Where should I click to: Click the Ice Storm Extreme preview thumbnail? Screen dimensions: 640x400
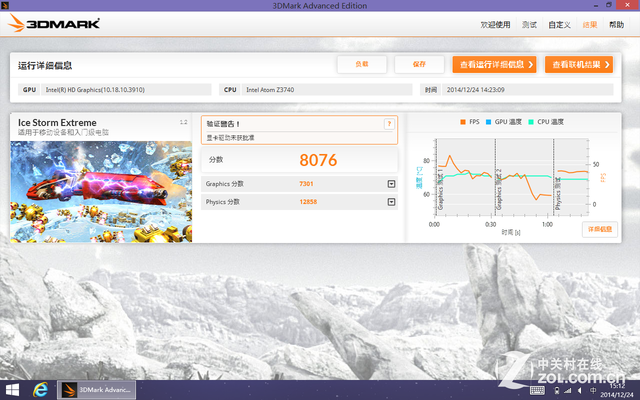101,191
